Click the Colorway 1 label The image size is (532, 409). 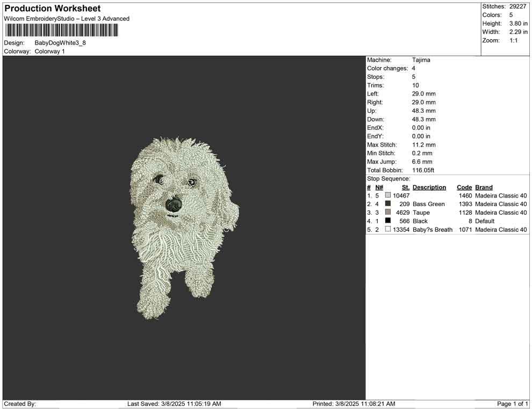[49, 52]
